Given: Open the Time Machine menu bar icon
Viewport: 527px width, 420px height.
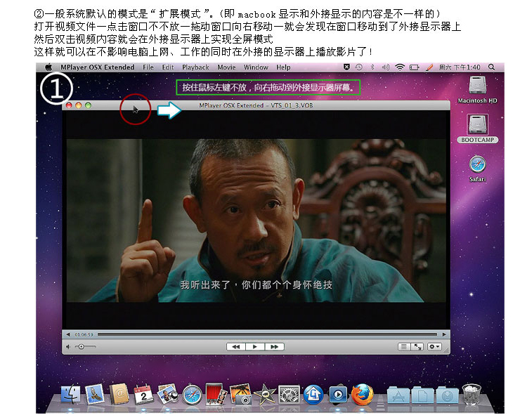Looking at the screenshot, I should coord(358,67).
